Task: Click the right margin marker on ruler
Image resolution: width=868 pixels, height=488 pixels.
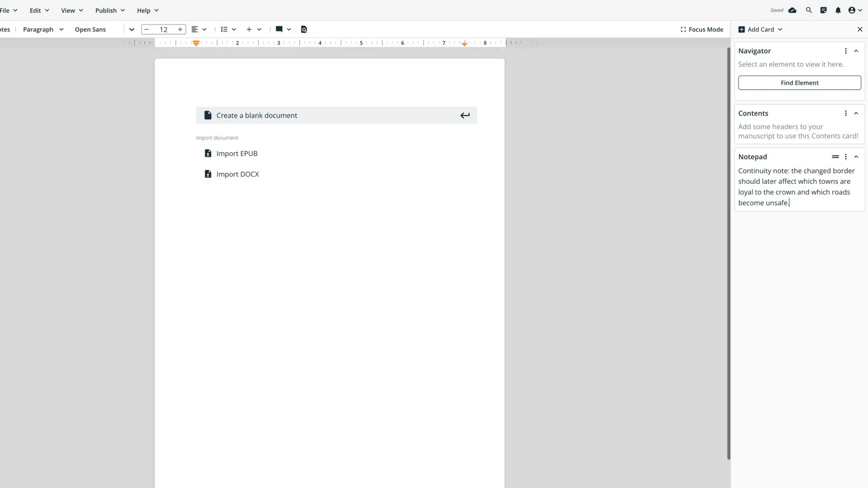Action: pos(464,43)
